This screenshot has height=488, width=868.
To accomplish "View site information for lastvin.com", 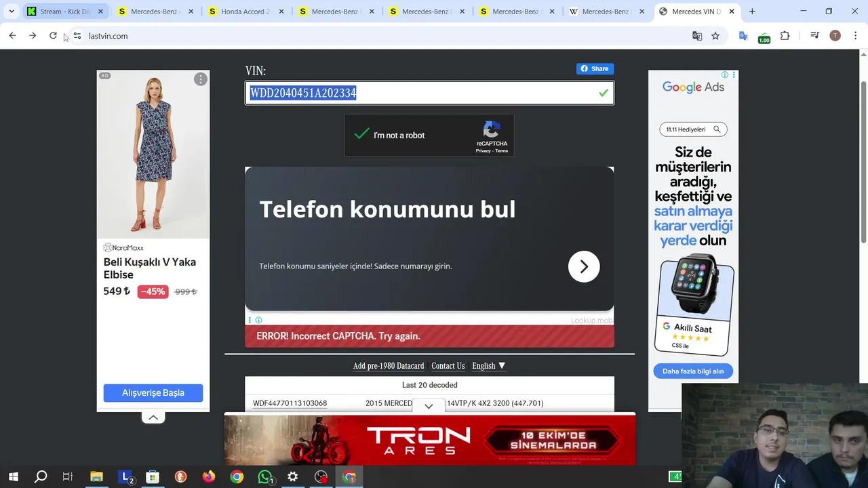I will pos(77,36).
